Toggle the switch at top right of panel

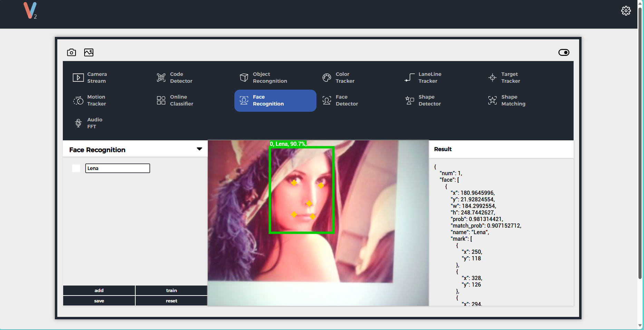(x=564, y=52)
